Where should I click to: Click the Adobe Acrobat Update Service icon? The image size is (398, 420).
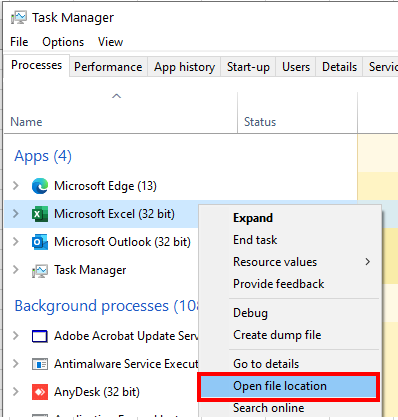click(x=40, y=336)
